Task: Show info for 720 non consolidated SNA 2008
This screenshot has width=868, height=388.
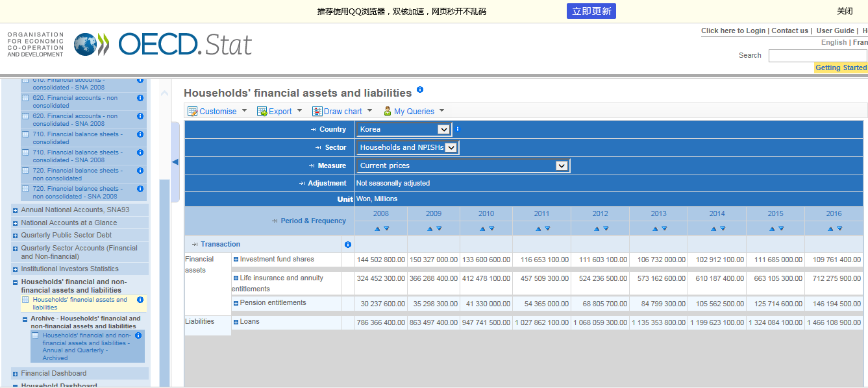Action: point(140,189)
